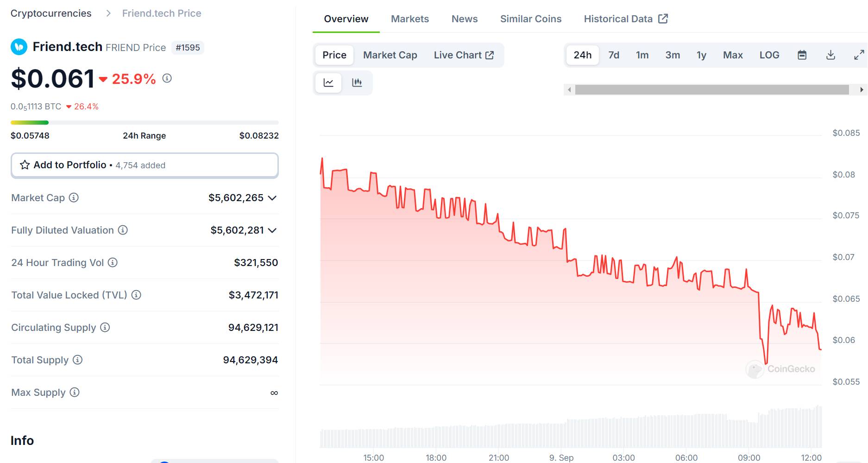Click the chart scrollbar right arrow
Screen dimensions: 868x463
point(862,89)
